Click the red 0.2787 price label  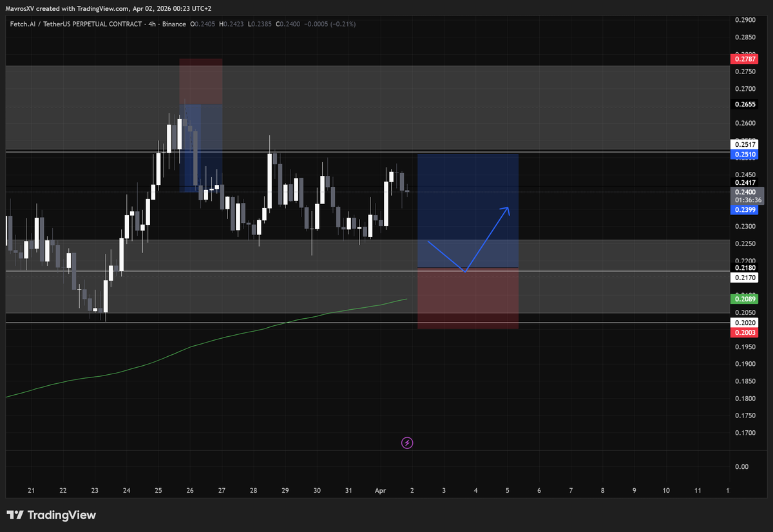[743, 59]
